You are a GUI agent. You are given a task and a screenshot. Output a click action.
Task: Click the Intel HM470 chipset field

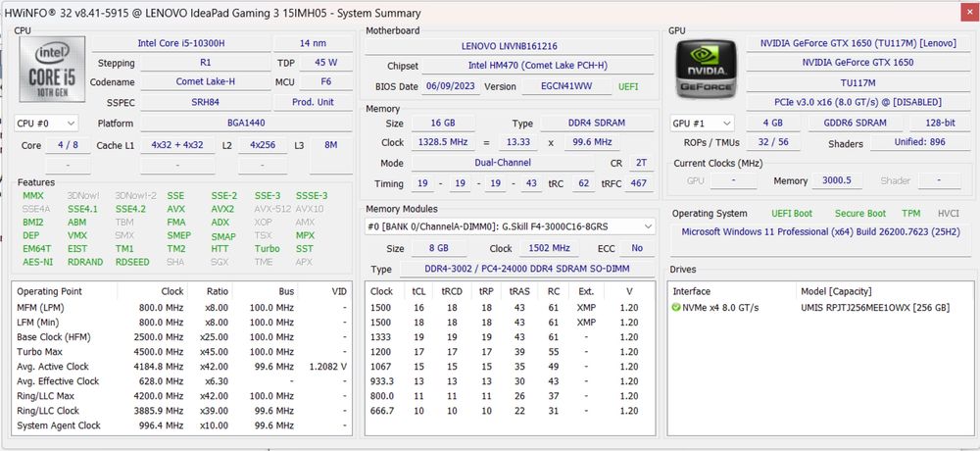(x=537, y=66)
